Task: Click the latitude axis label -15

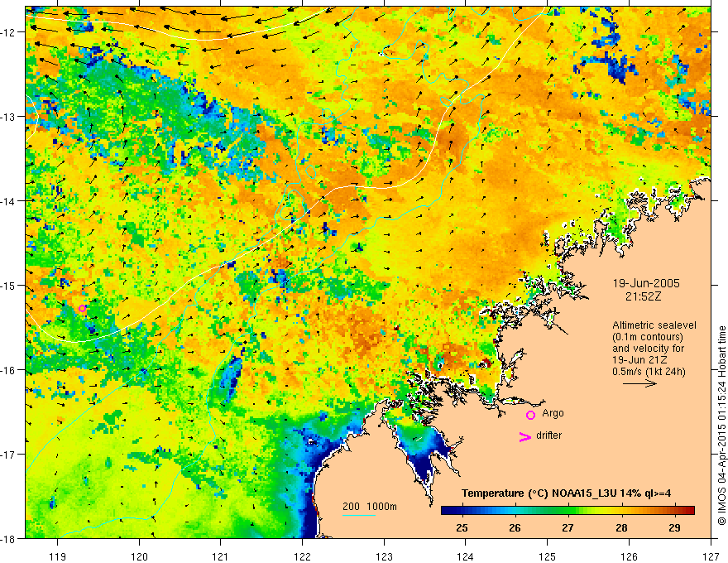Action: [x=9, y=285]
